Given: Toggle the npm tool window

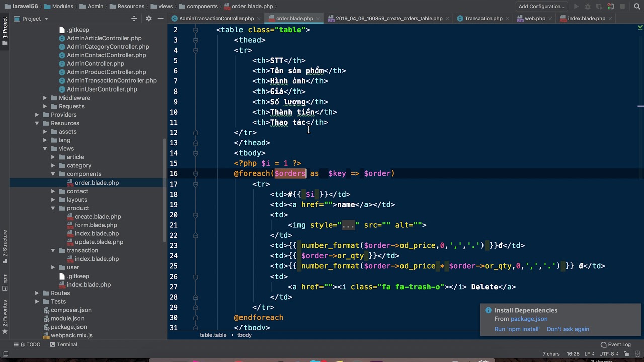Looking at the screenshot, I should (5, 282).
